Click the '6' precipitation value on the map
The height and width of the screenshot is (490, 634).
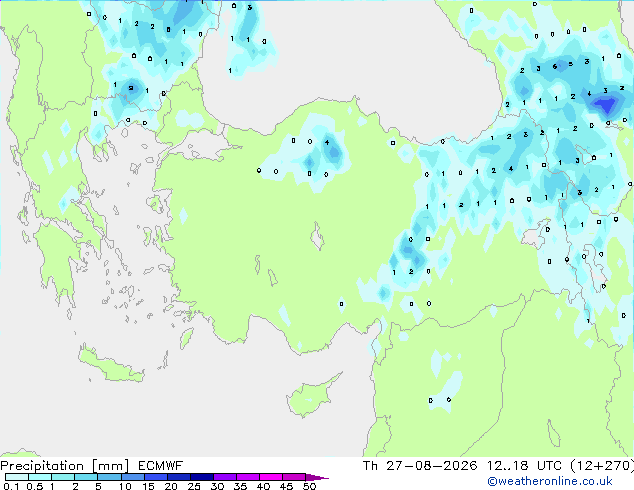click(555, 66)
